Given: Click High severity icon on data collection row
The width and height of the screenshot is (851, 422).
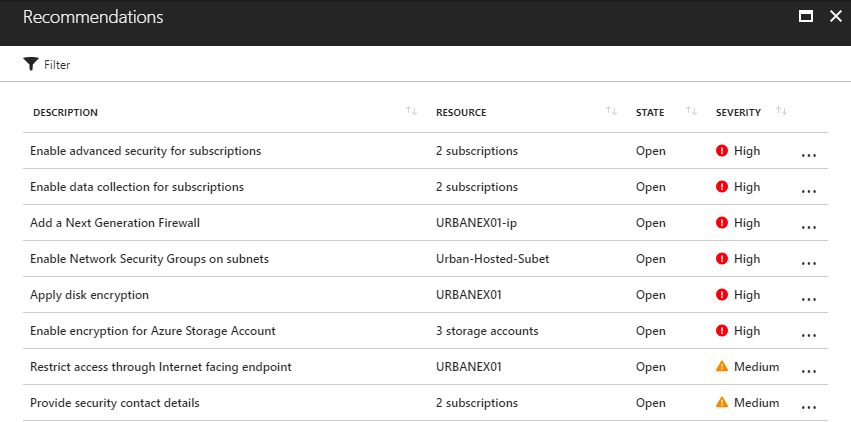Looking at the screenshot, I should pos(722,187).
